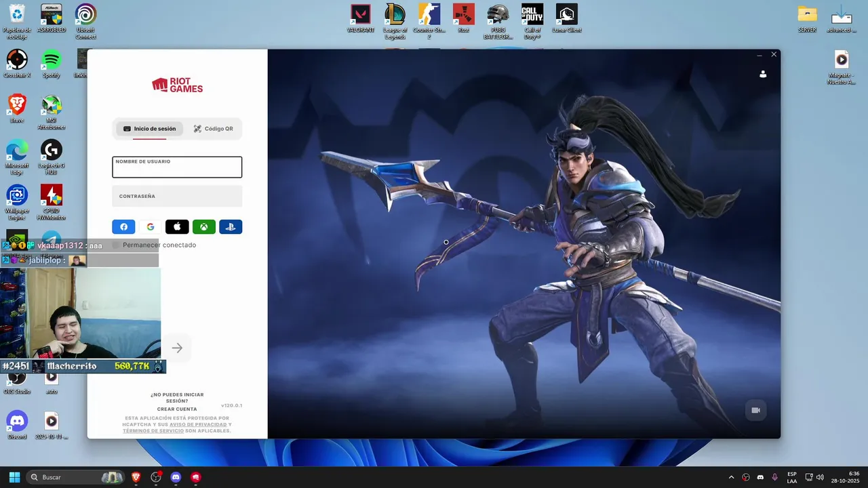This screenshot has height=488, width=868.
Task: Sign in with Google button
Action: tap(151, 227)
